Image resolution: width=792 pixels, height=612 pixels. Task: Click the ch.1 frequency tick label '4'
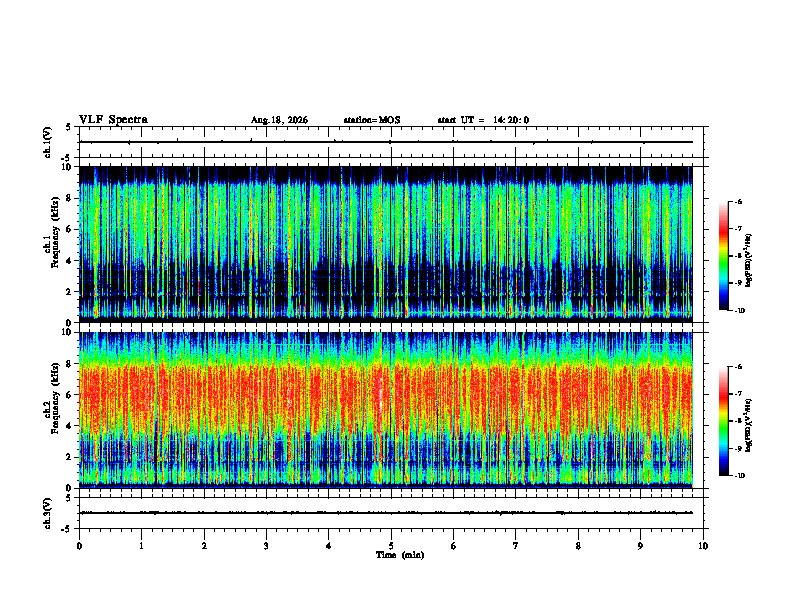70,261
